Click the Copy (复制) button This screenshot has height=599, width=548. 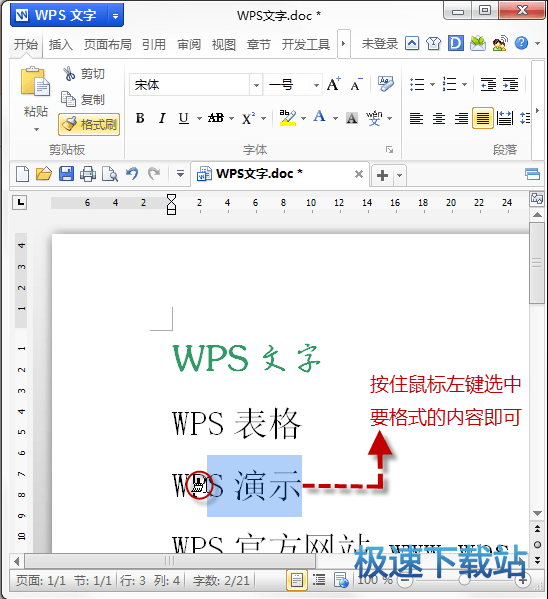tap(83, 99)
